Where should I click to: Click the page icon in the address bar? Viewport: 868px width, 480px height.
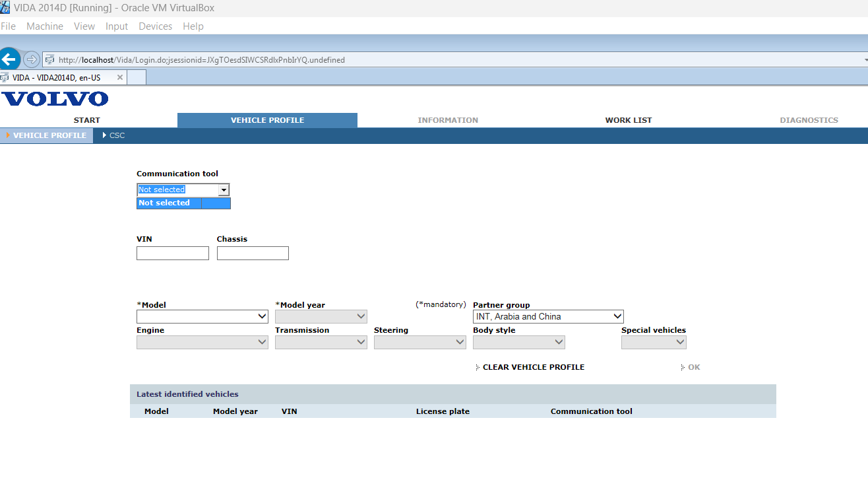pos(49,59)
